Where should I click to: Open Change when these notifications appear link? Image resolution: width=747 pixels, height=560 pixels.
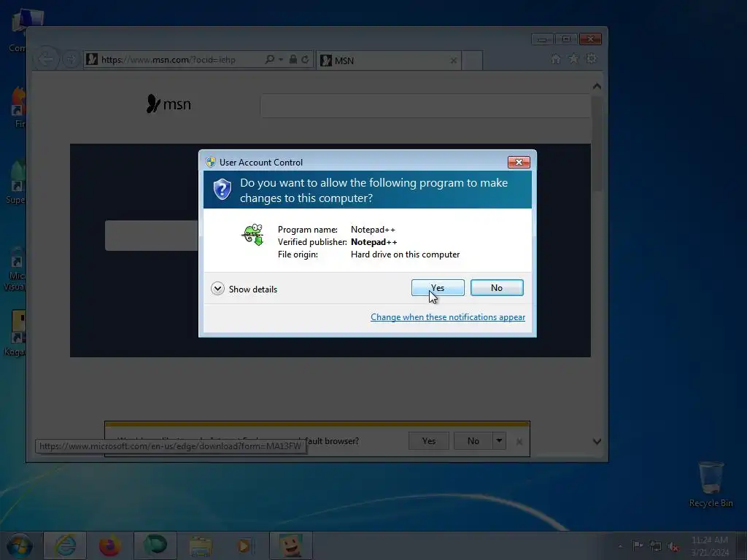click(x=448, y=317)
